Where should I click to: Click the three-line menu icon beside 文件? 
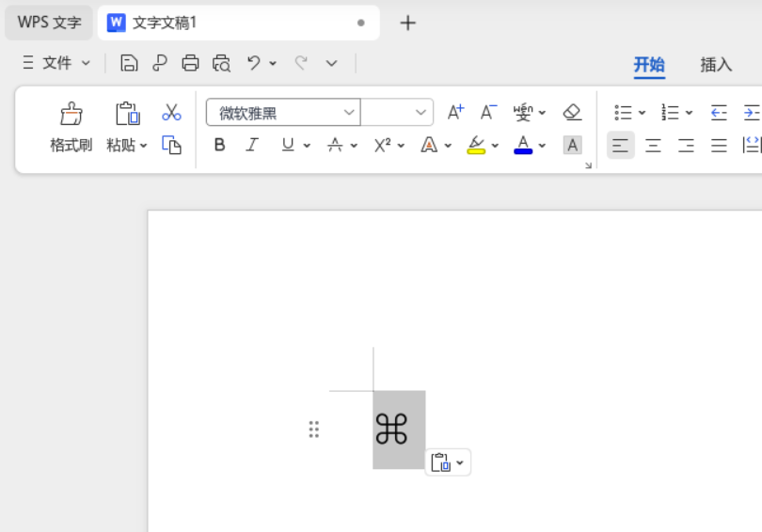click(x=28, y=63)
